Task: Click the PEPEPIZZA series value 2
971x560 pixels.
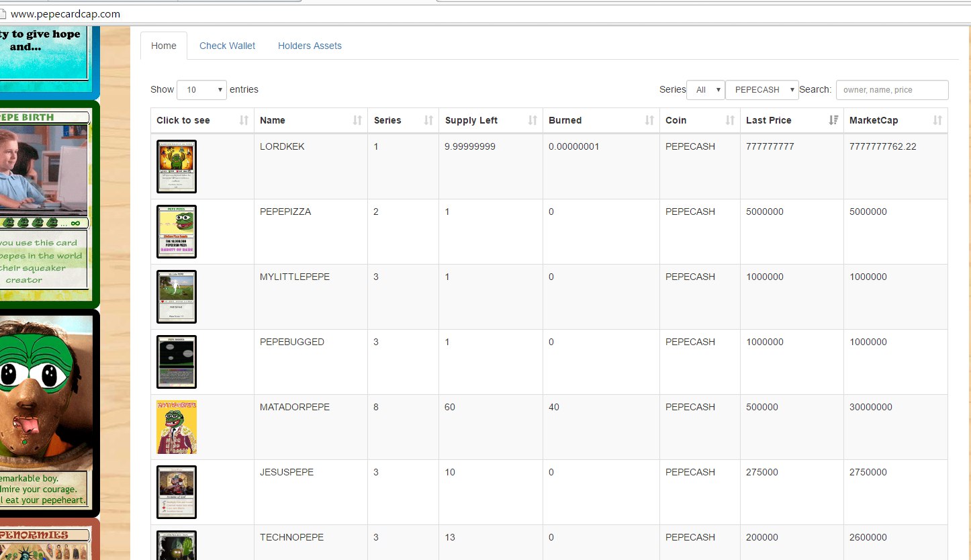Action: [376, 212]
